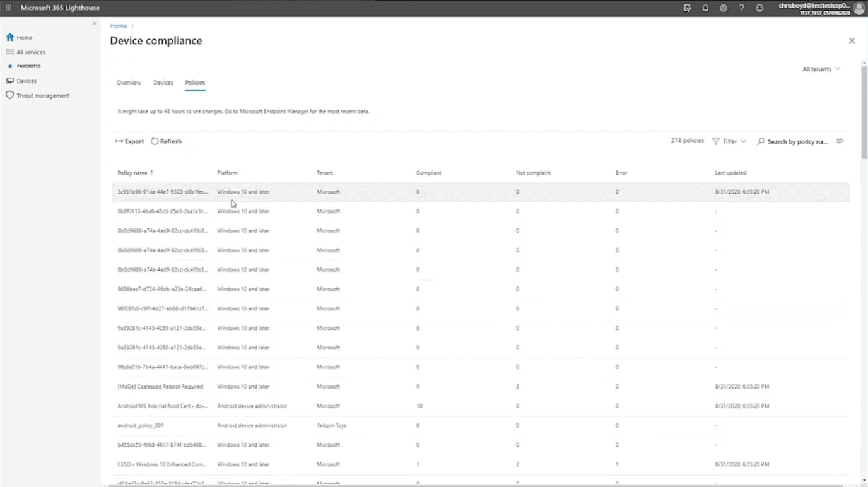The width and height of the screenshot is (868, 487).
Task: Click the Tenant column header
Action: [x=325, y=173]
